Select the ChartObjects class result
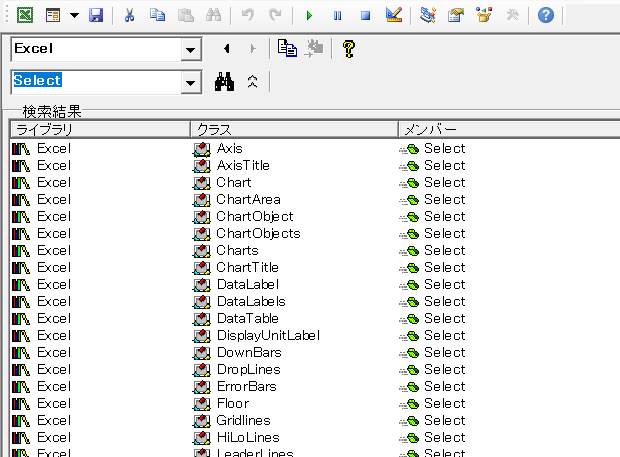 pyautogui.click(x=259, y=234)
